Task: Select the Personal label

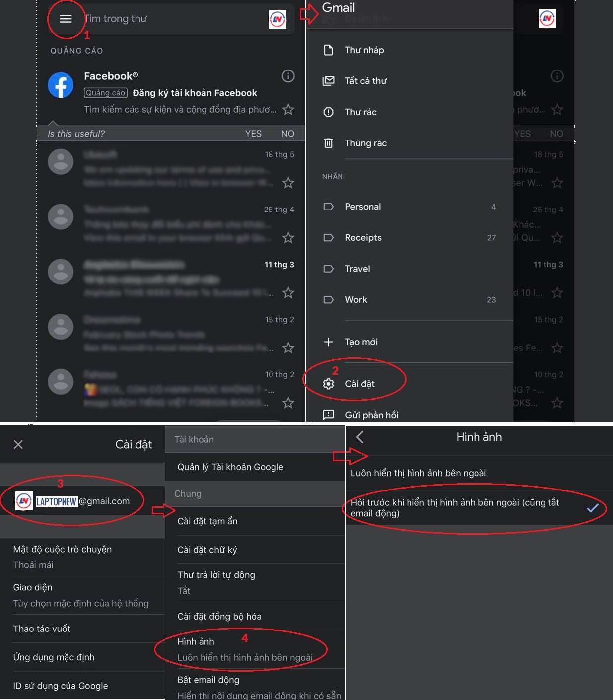Action: 363,207
